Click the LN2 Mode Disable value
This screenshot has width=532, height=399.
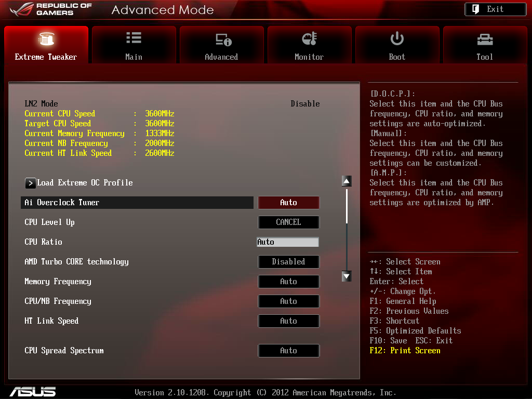[305, 104]
